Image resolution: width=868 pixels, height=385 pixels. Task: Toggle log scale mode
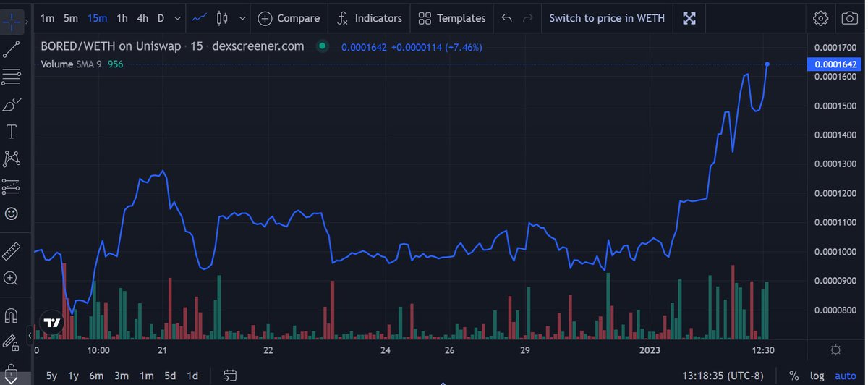click(x=817, y=376)
